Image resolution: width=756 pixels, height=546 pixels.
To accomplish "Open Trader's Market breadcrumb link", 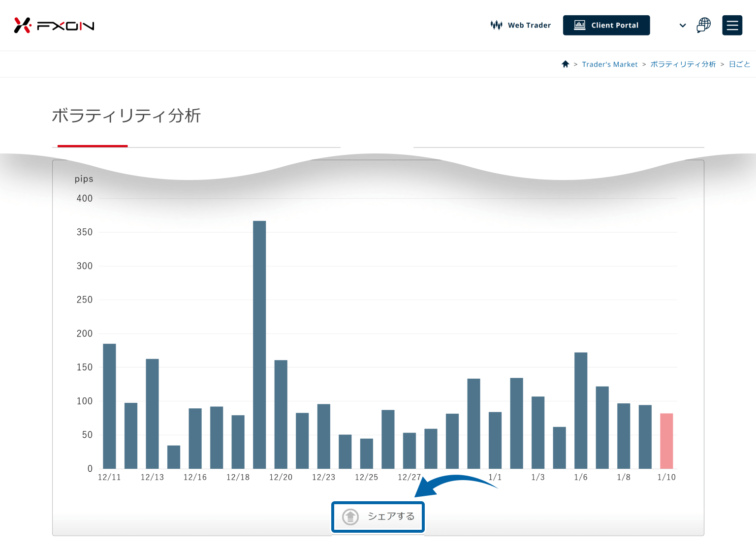I will coord(610,64).
